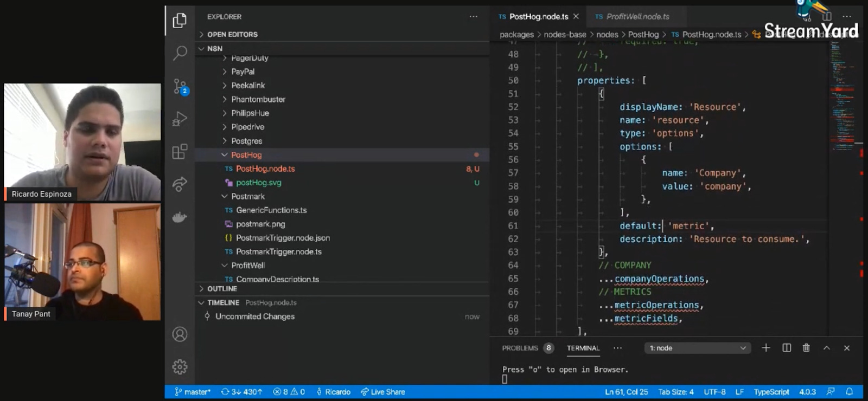Close the terminal panel
Image resolution: width=868 pixels, height=401 pixels.
coord(847,348)
